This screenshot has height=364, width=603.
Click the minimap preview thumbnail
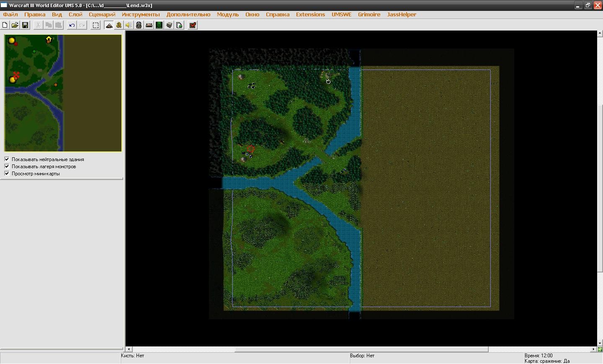coord(63,93)
